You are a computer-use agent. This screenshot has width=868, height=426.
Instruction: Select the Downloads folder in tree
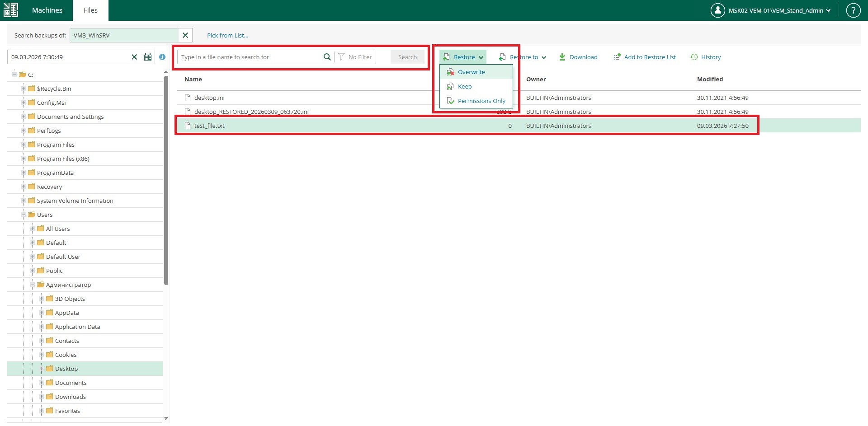[x=71, y=397]
